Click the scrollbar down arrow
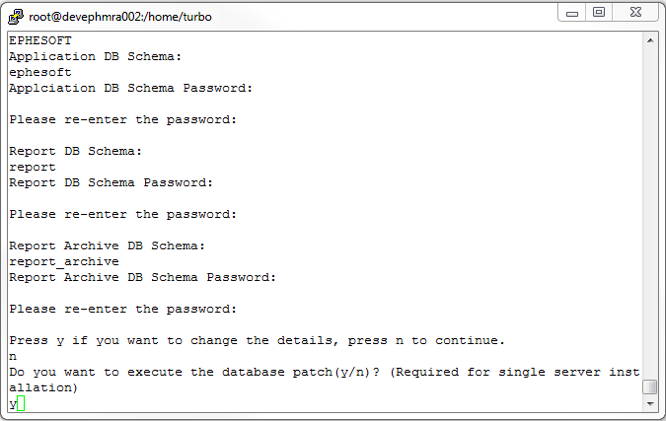Screen dimensions: 666x421 pyautogui.click(x=650, y=404)
